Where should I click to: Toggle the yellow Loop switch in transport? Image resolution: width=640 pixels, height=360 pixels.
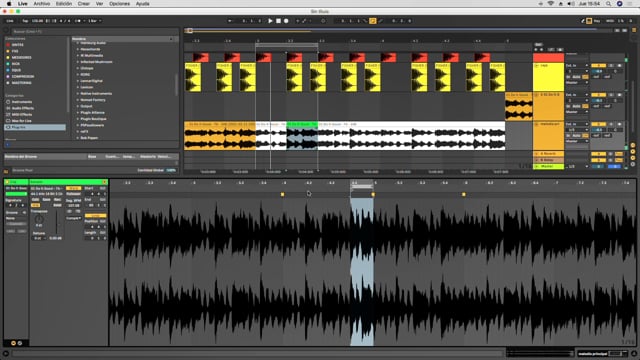pos(373,21)
